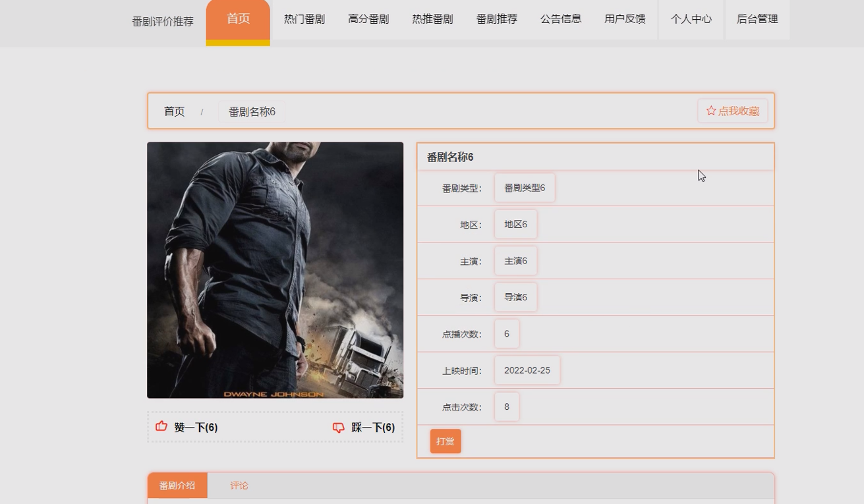
Task: Go to 热门番剧 in the top menu
Action: pyautogui.click(x=304, y=19)
